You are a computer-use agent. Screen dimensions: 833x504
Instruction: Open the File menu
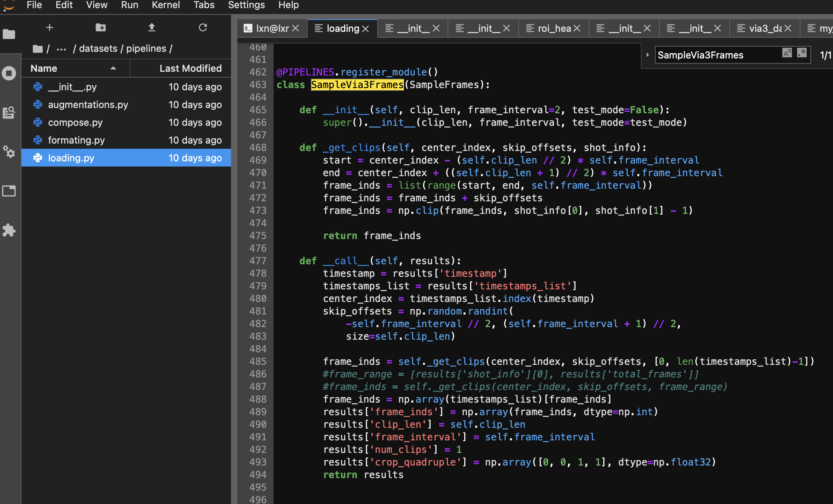[34, 5]
